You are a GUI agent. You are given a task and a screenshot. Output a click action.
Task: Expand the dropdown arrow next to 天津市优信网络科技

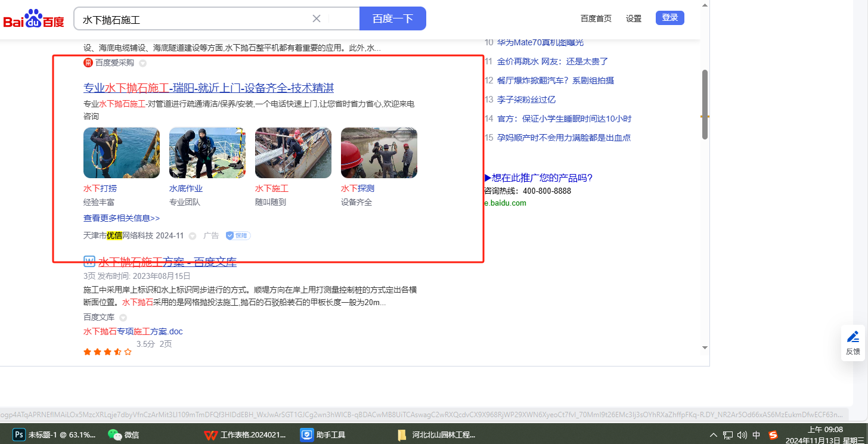tap(193, 236)
